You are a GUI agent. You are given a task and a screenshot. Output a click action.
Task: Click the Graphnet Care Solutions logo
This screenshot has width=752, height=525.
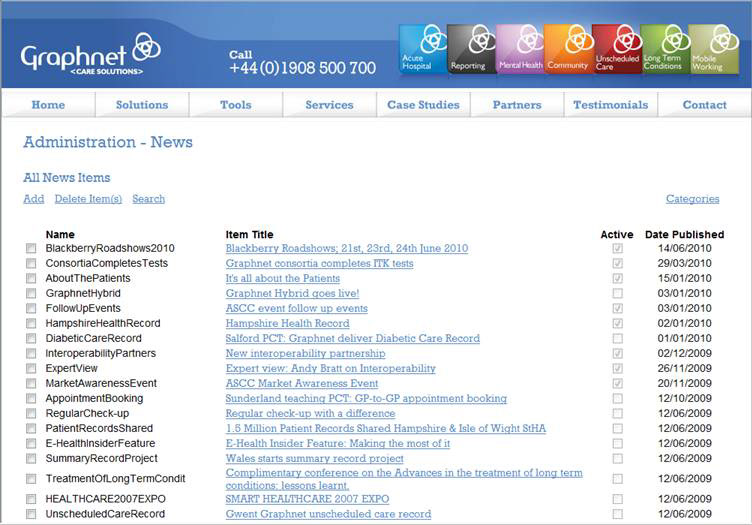90,53
